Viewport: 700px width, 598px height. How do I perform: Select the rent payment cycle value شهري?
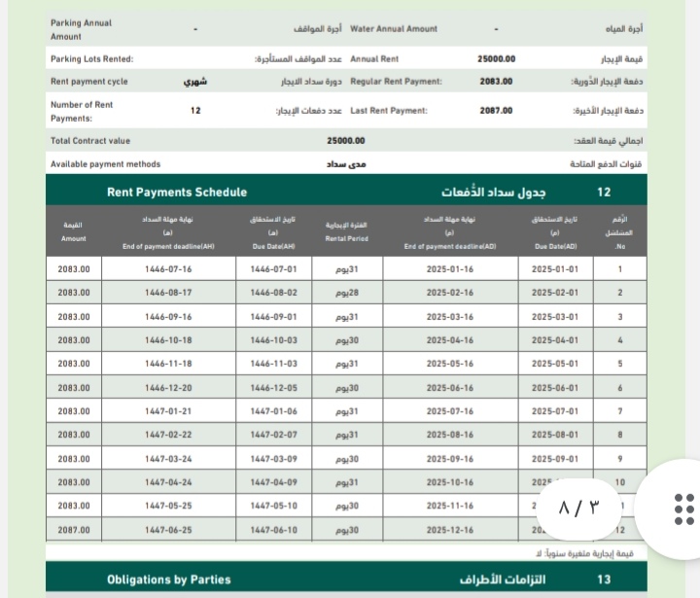point(195,82)
